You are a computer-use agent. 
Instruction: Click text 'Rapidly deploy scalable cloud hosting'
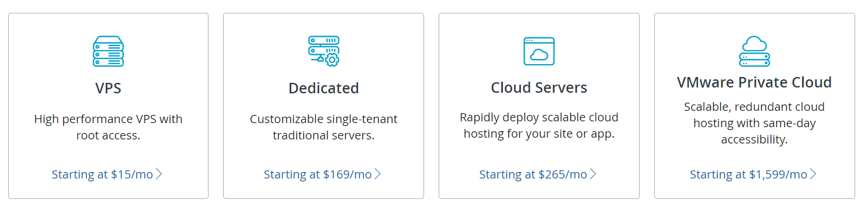point(539,125)
